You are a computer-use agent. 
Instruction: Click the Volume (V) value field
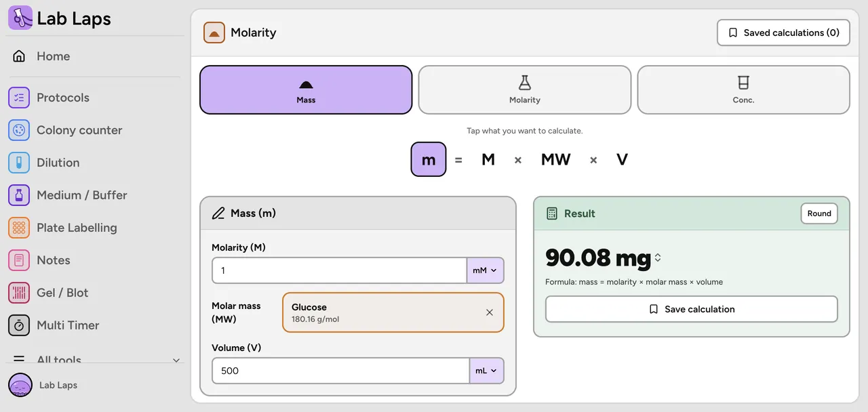[x=340, y=371]
